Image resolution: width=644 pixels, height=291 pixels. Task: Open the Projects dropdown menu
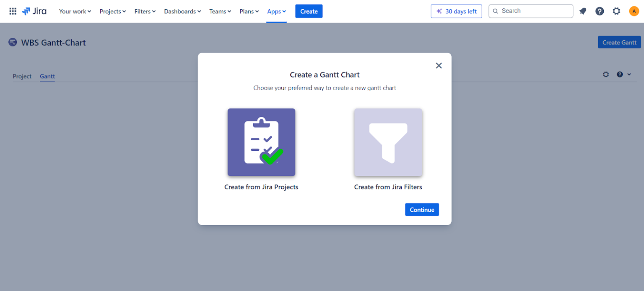coord(112,11)
